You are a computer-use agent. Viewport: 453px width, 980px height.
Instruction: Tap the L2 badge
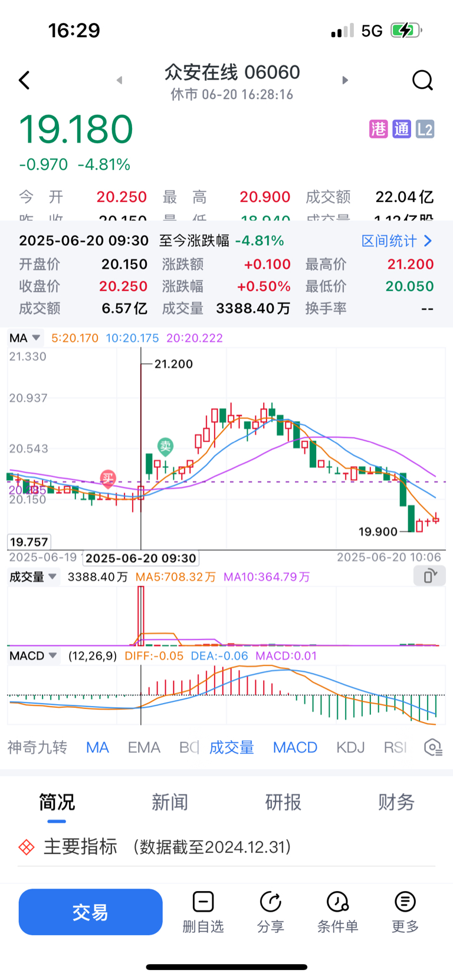tap(425, 129)
